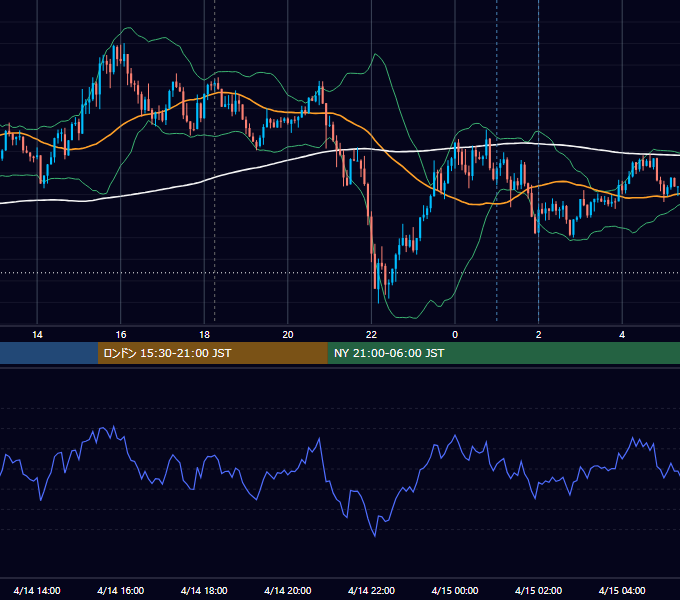The image size is (680, 600).
Task: Click the 4/14 18:00 date label
Action: [204, 590]
